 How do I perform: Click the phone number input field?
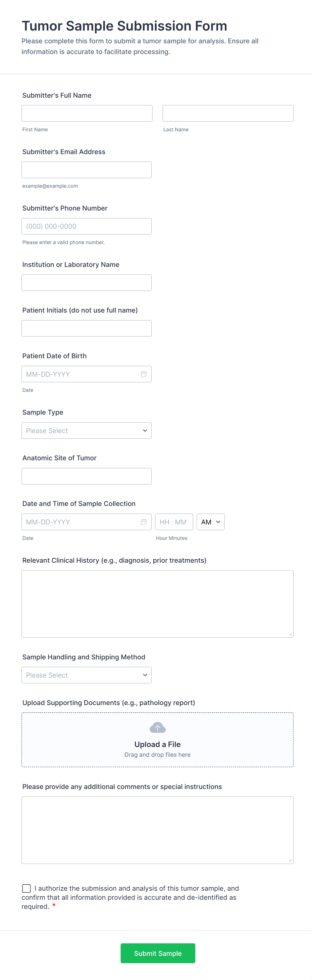coord(87,226)
